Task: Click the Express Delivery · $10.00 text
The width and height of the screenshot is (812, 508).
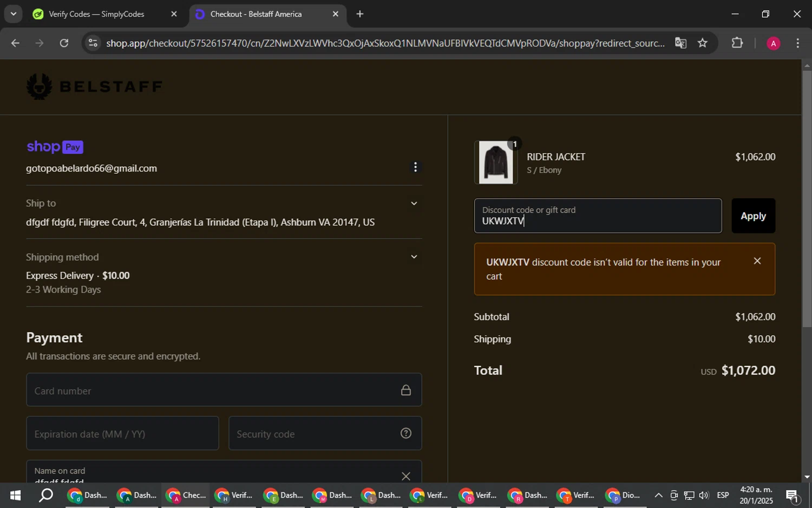Action: (x=78, y=276)
